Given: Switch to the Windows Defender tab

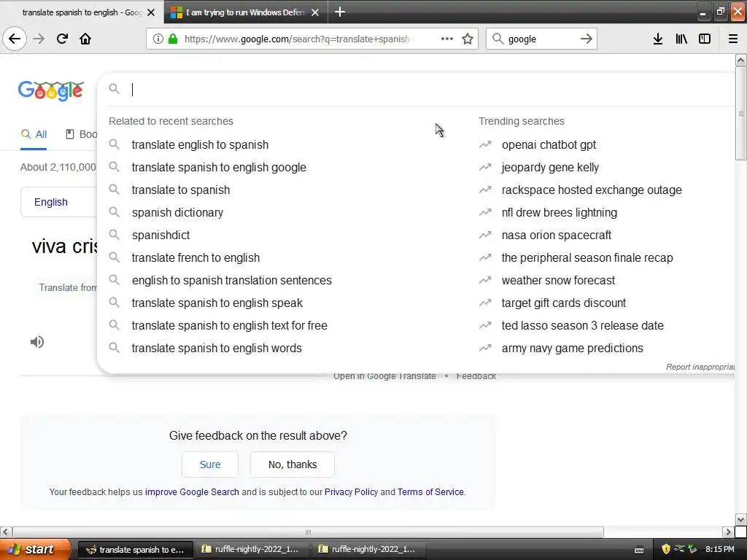Looking at the screenshot, I should [245, 12].
